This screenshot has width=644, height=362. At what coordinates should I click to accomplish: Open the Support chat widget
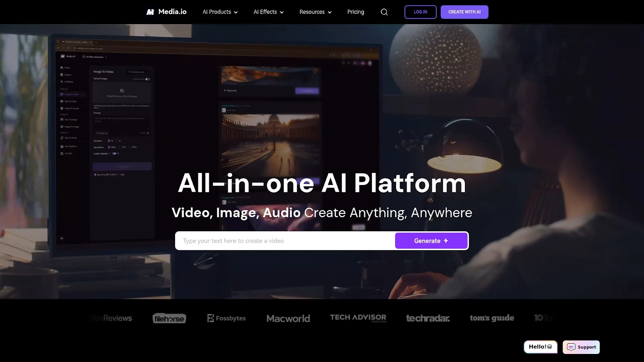point(581,347)
